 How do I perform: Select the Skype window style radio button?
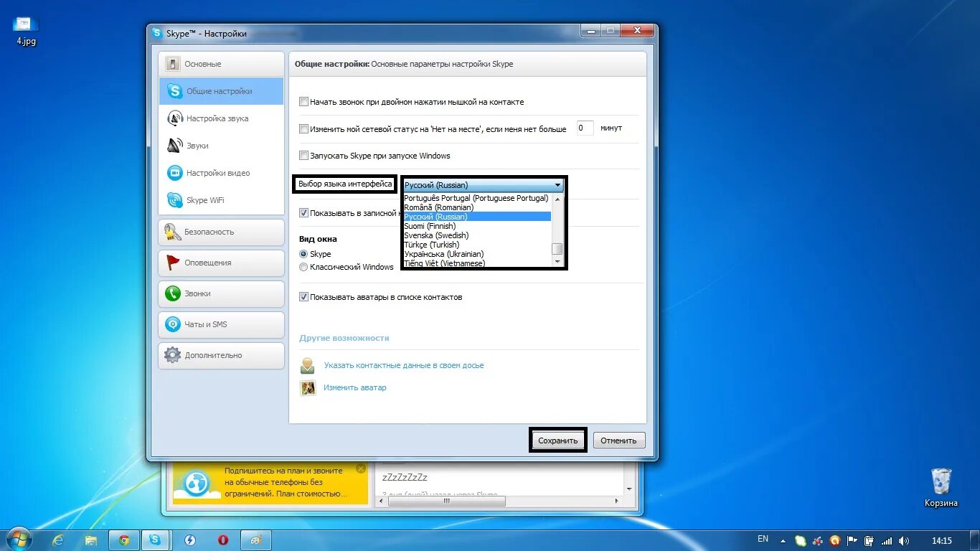coord(304,254)
